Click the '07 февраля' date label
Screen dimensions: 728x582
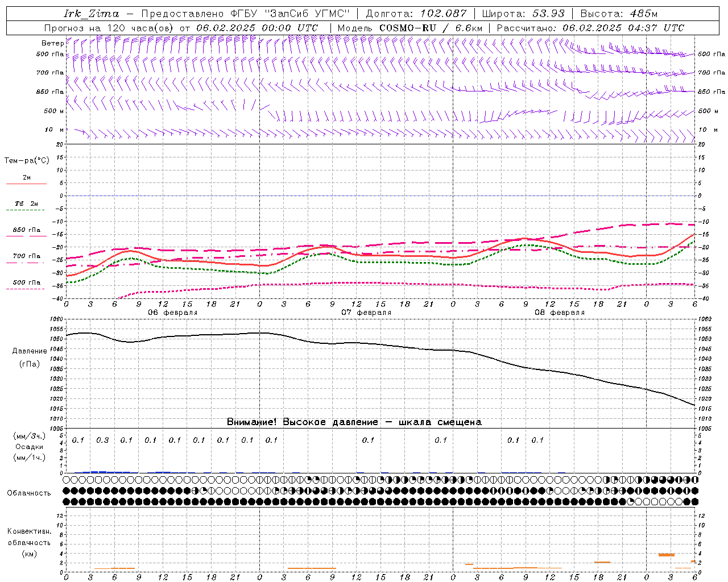[366, 313]
